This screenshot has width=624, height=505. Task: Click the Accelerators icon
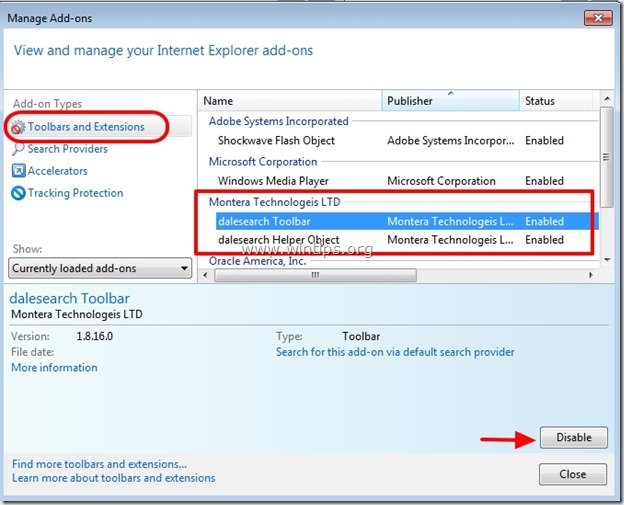tap(18, 171)
